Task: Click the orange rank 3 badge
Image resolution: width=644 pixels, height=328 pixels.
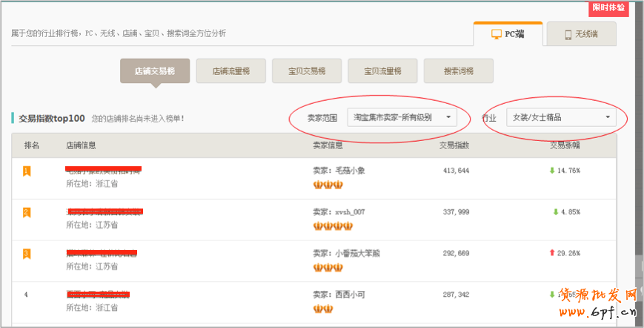Action: 27,253
